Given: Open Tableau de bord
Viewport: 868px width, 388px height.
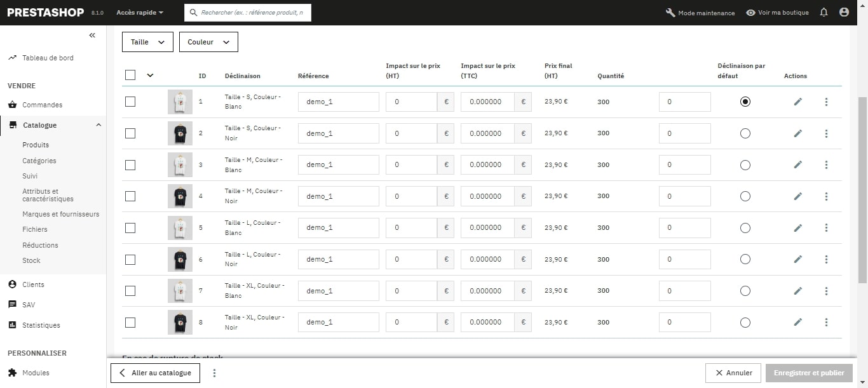Looking at the screenshot, I should pos(48,58).
